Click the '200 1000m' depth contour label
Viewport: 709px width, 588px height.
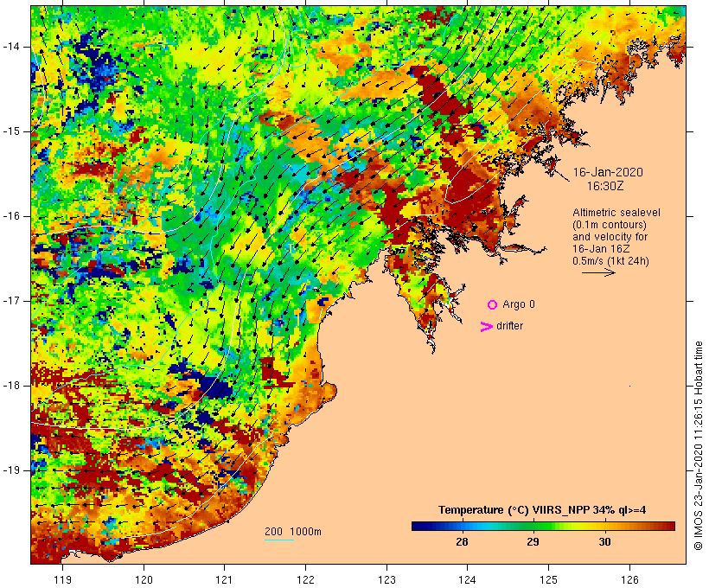(293, 532)
